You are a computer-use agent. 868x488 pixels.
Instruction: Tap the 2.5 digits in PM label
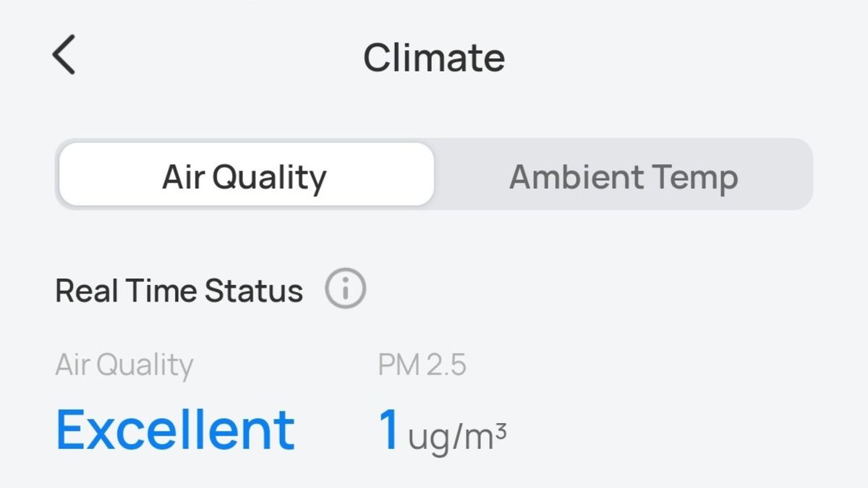pos(445,365)
